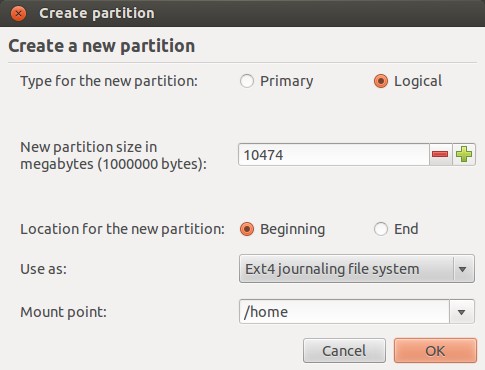This screenshot has height=370, width=485.
Task: Click the 'New partition size in megabytes' label
Action: pyautogui.click(x=113, y=155)
